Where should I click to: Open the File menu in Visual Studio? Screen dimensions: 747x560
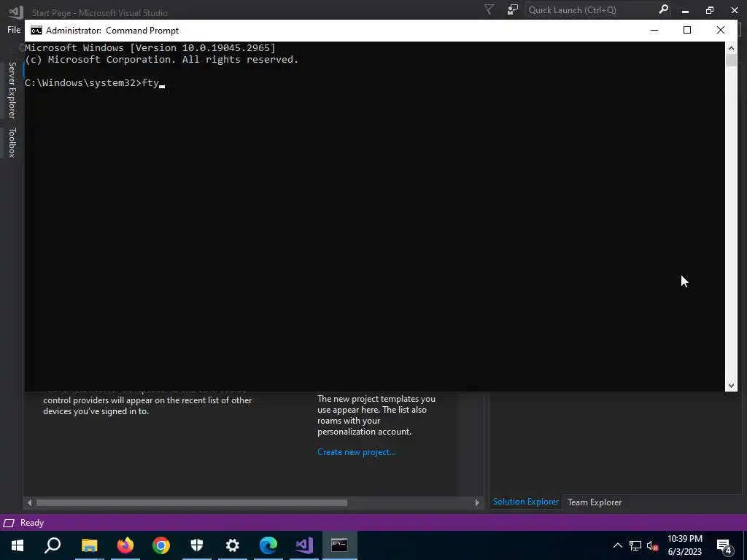[14, 29]
